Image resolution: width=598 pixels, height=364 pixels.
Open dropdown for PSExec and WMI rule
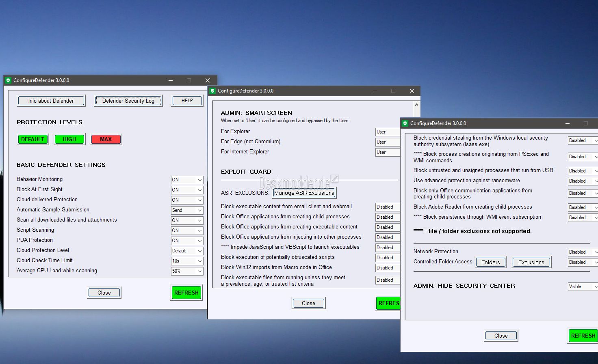(x=583, y=157)
